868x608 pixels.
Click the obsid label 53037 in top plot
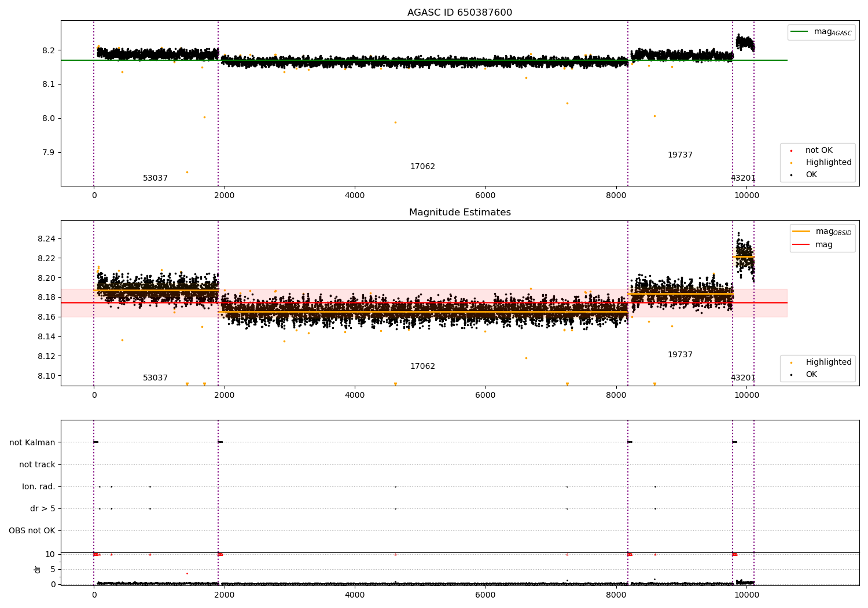155,178
